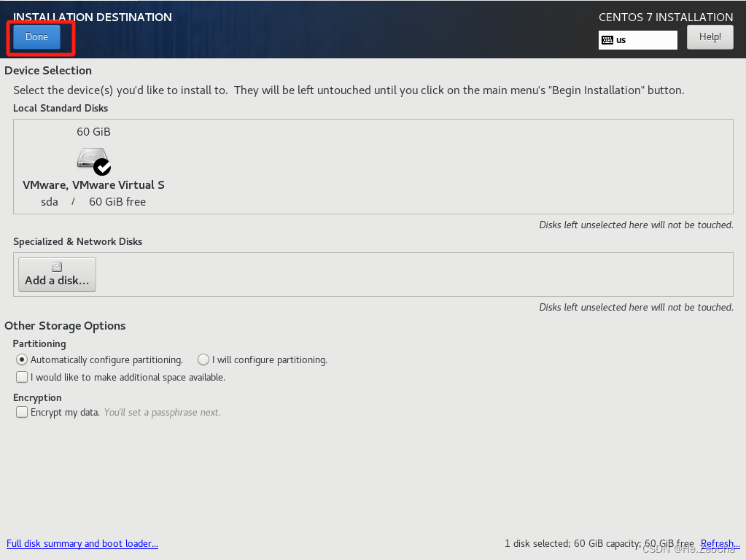
Task: Click the Add a disk... button
Action: coord(57,274)
